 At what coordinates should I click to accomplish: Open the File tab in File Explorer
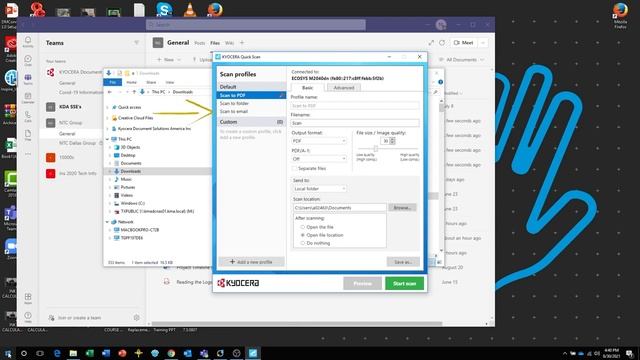tap(113, 82)
